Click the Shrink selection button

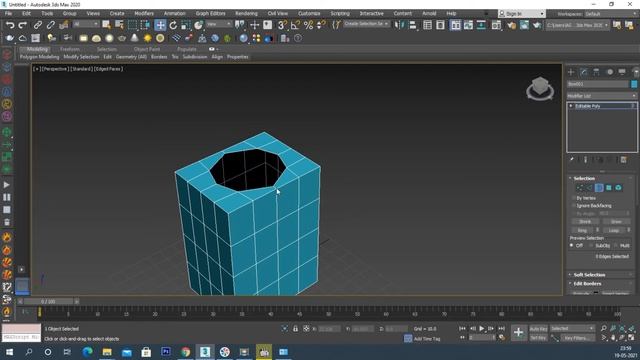click(x=585, y=222)
